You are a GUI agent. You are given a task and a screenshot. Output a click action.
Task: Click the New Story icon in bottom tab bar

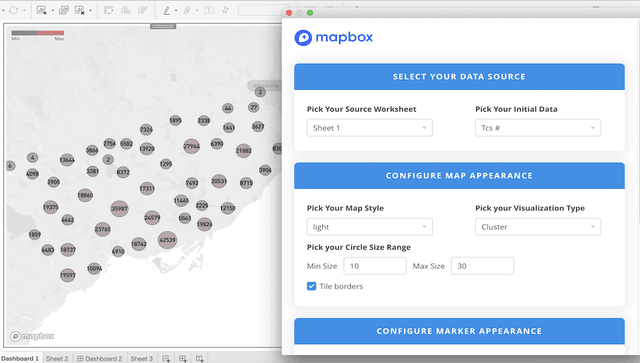point(199,358)
